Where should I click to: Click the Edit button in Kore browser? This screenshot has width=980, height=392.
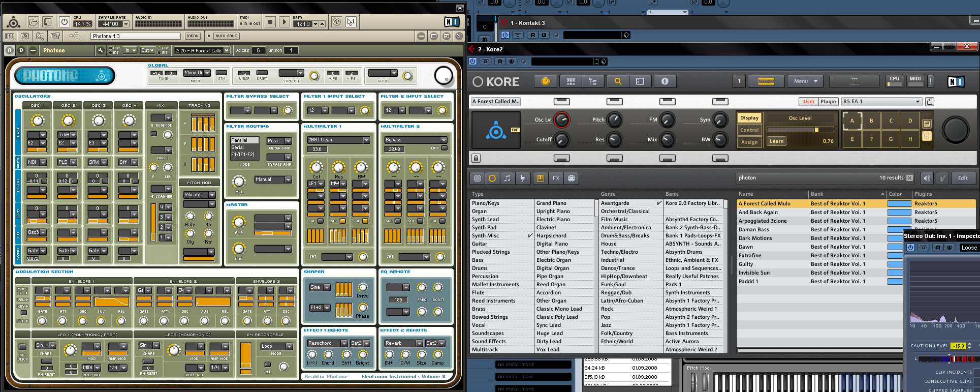pyautogui.click(x=963, y=178)
